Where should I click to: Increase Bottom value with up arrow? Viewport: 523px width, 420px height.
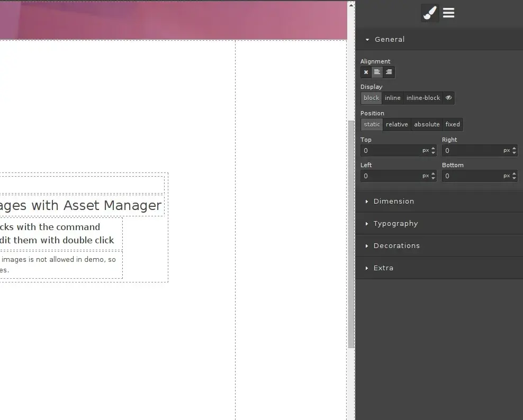pos(515,174)
